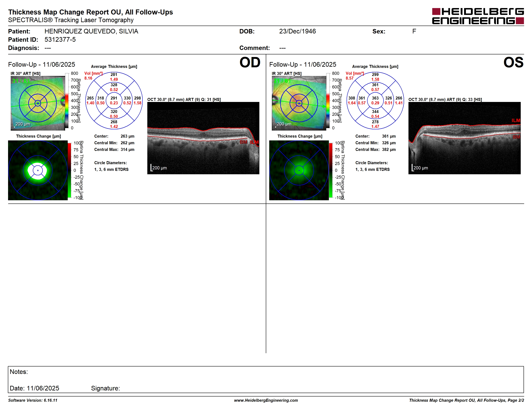The height and width of the screenshot is (411, 532).
Task: Click the OS retina thickness color scale bar
Action: point(328,101)
